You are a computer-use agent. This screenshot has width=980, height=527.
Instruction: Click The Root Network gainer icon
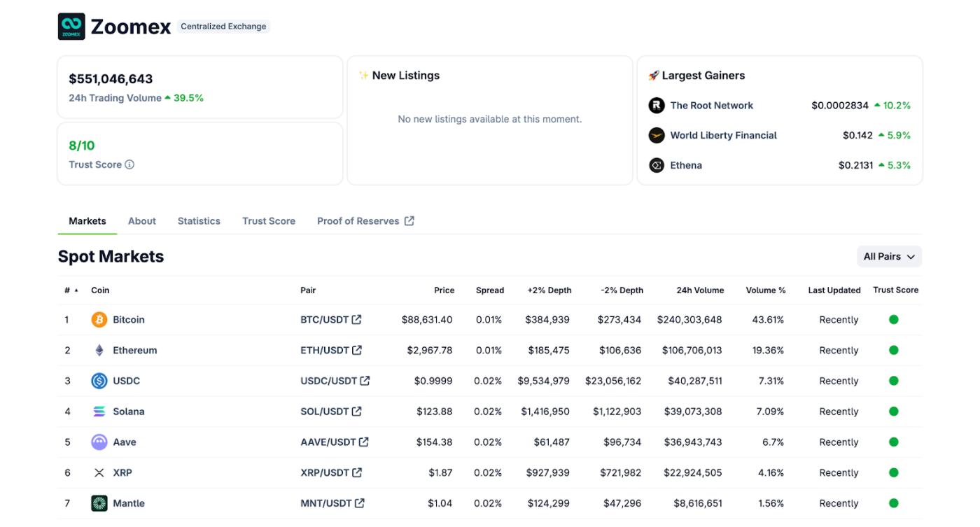(x=657, y=106)
